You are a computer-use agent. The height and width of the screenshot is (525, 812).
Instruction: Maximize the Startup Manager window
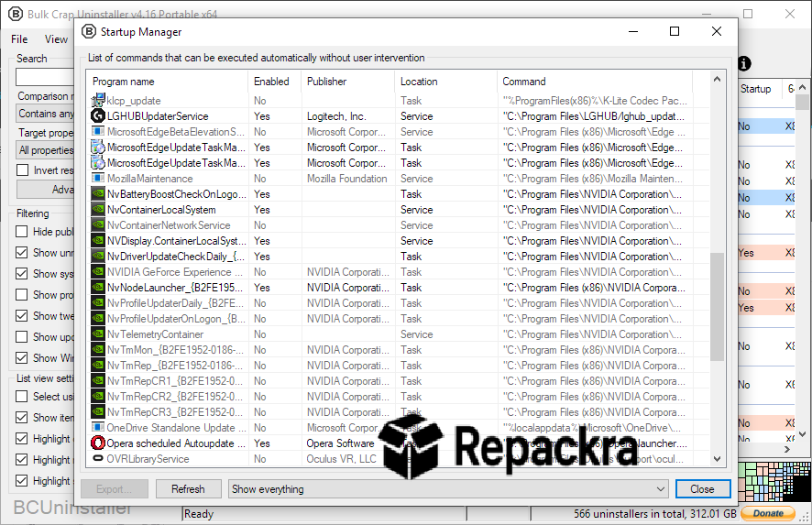coord(675,31)
